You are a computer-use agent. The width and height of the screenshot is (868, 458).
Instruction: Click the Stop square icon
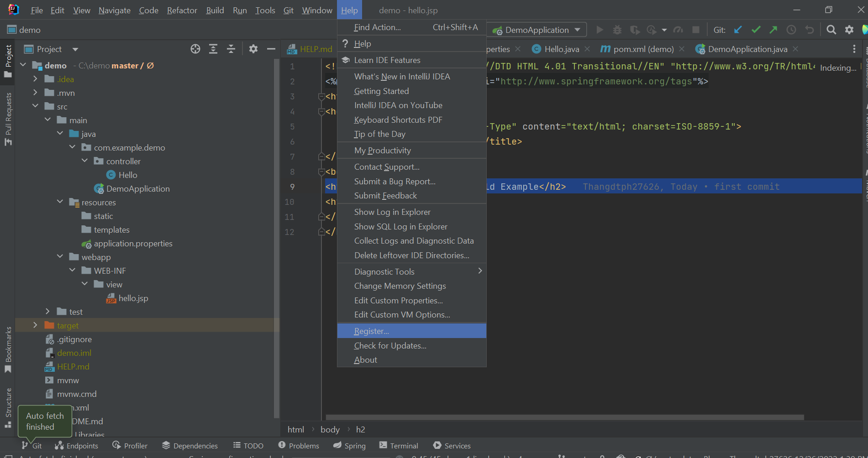click(696, 30)
